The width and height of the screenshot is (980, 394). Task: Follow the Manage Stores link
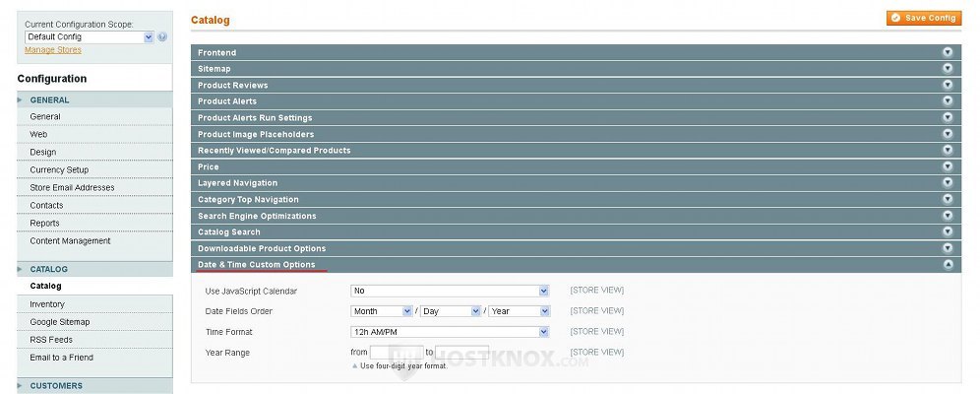[53, 50]
